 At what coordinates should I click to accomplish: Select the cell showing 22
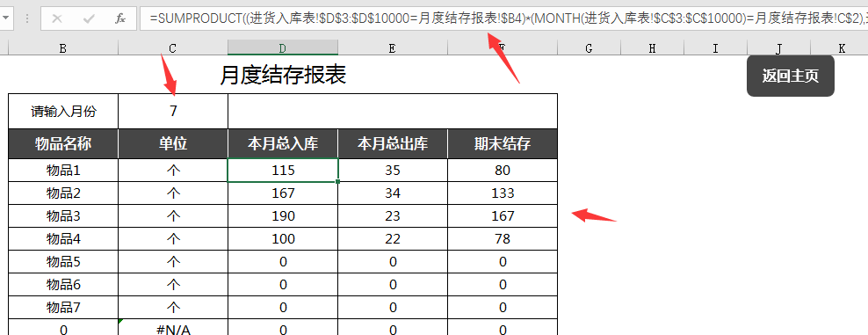point(393,238)
